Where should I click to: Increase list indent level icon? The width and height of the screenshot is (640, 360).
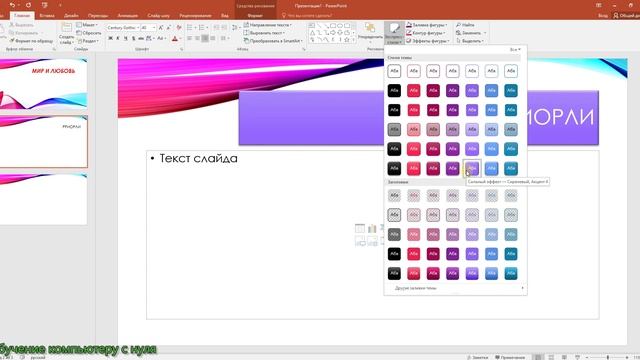224,27
